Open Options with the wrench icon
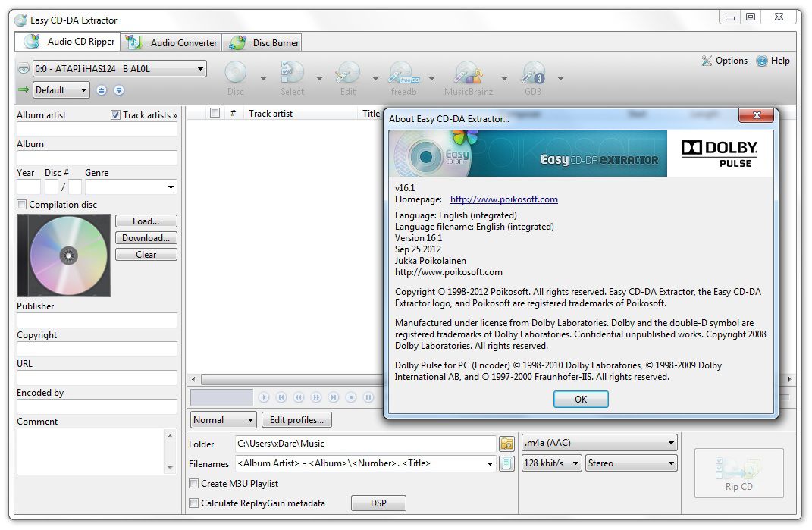Screen dimensions: 812x530 [707, 61]
